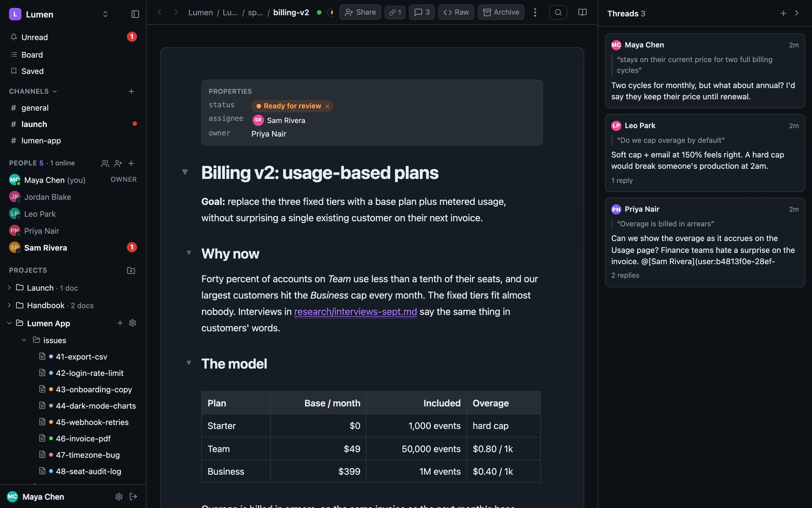Add a new channel with plus icon
The image size is (812, 508).
(x=131, y=91)
